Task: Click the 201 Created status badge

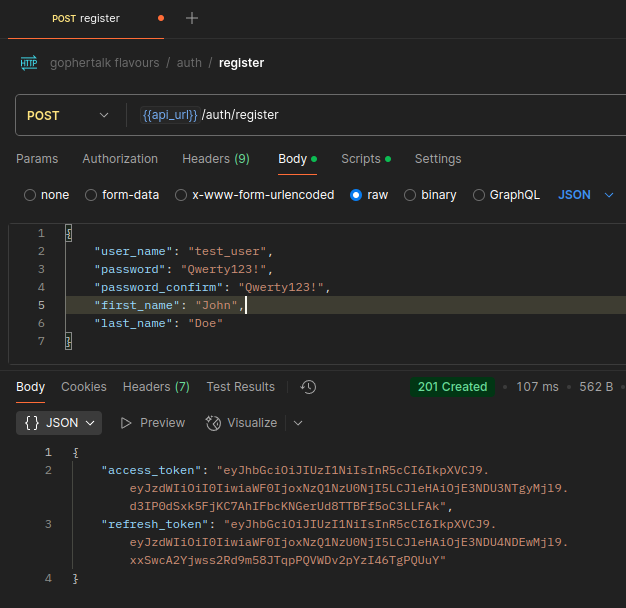Action: [452, 387]
